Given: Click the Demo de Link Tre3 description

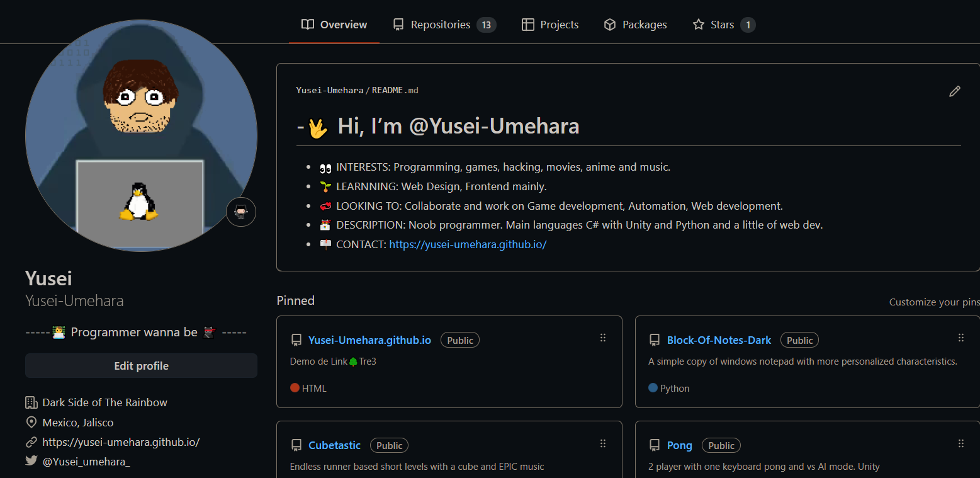Looking at the screenshot, I should pos(333,361).
